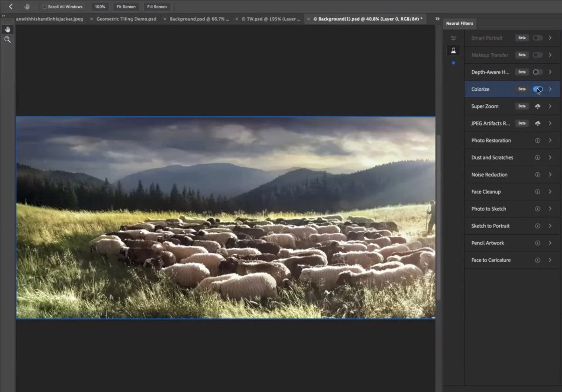Toggle Makeup Transfer filter switch
The image size is (562, 392).
click(538, 55)
